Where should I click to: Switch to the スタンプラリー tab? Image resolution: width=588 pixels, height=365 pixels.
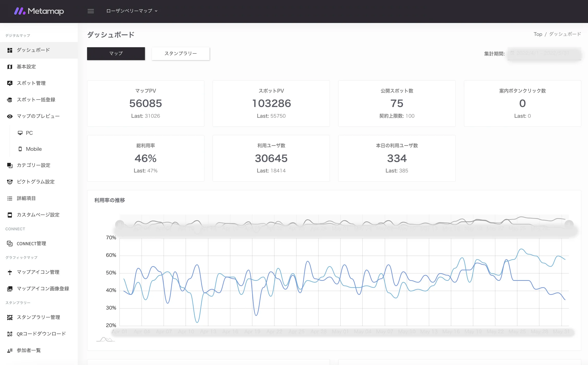point(181,53)
